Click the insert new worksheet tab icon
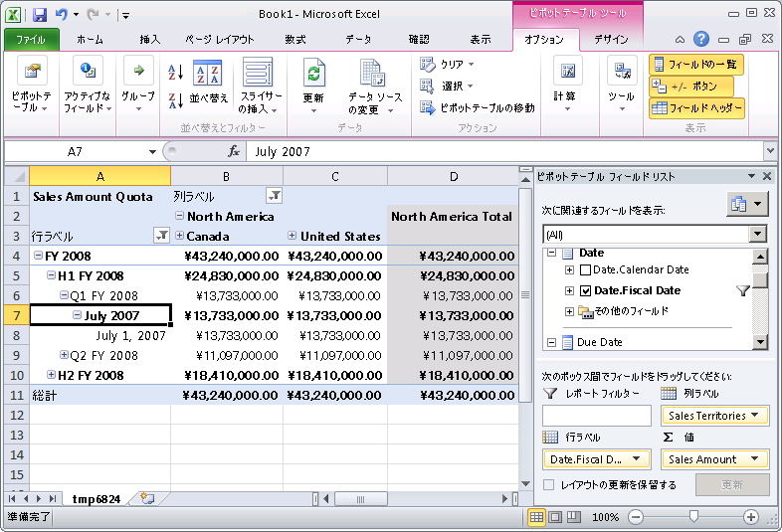782x532 pixels. (x=147, y=498)
